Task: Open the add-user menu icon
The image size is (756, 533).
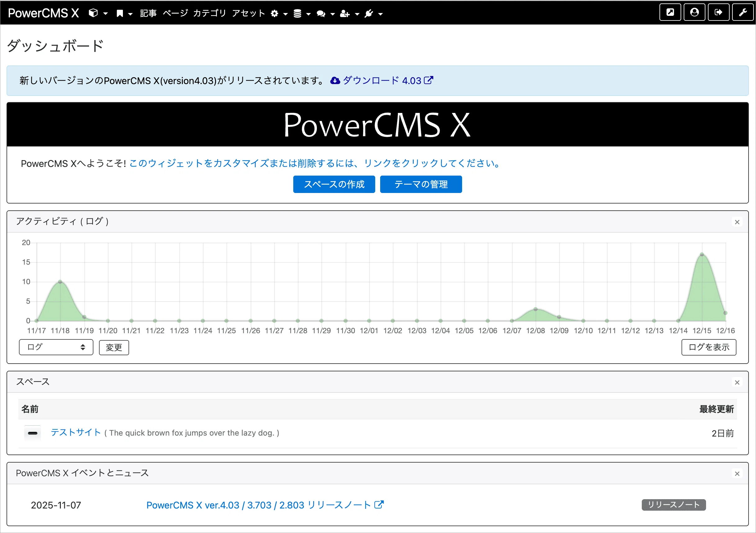Action: point(345,14)
